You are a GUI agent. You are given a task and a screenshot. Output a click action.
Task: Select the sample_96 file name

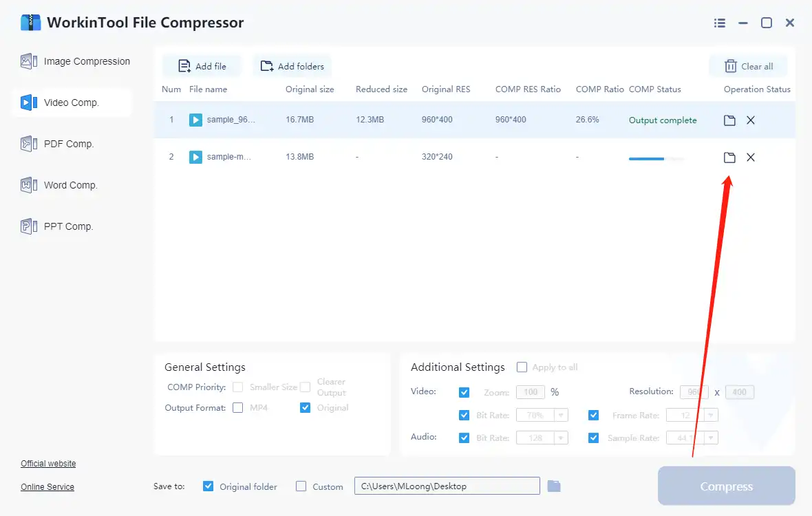(x=231, y=120)
